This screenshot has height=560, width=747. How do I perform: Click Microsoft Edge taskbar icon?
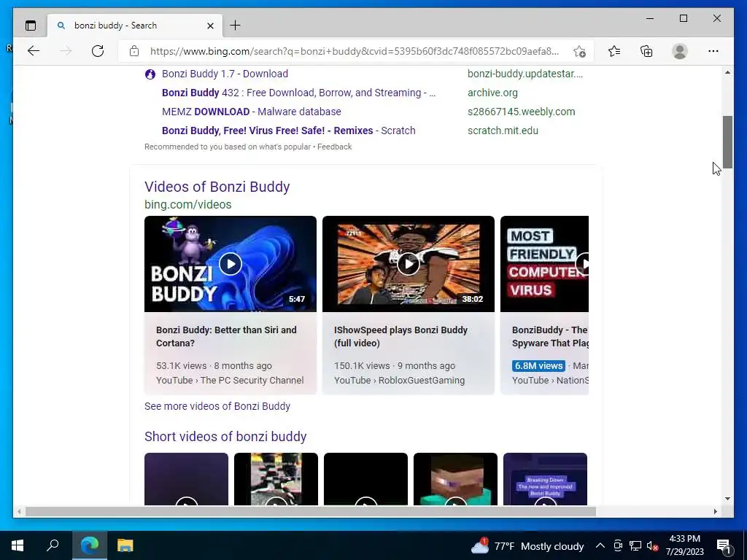(90, 545)
